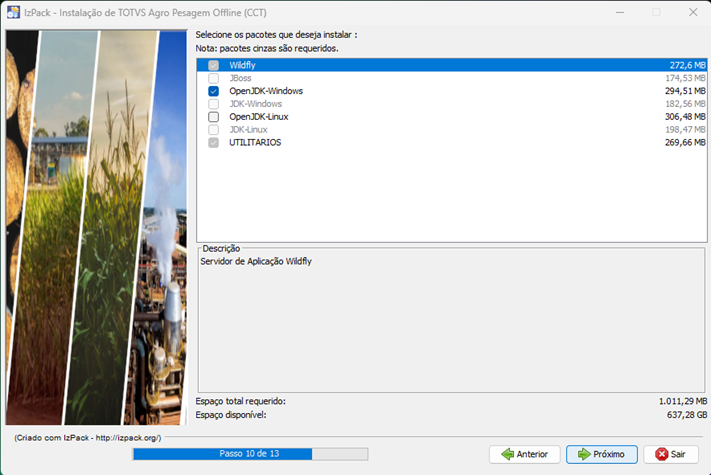Uncheck the OpenJDK-Windows package checkbox
The width and height of the screenshot is (711, 475).
pyautogui.click(x=213, y=91)
